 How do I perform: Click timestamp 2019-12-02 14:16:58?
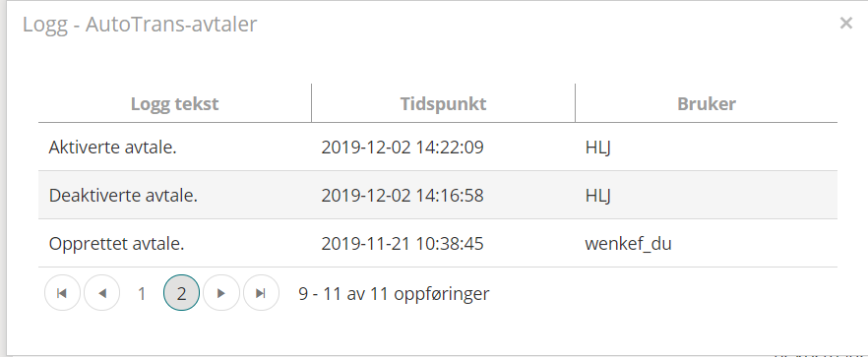tap(403, 196)
